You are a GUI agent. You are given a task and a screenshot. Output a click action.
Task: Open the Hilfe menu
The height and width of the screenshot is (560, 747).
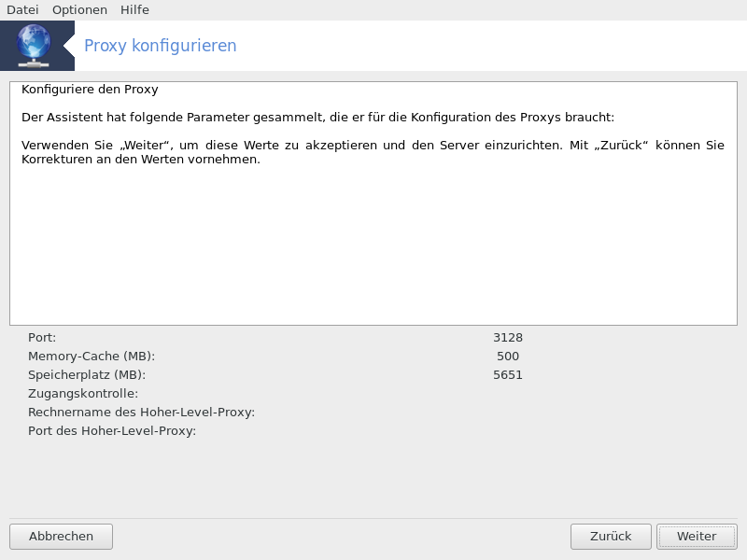click(134, 10)
